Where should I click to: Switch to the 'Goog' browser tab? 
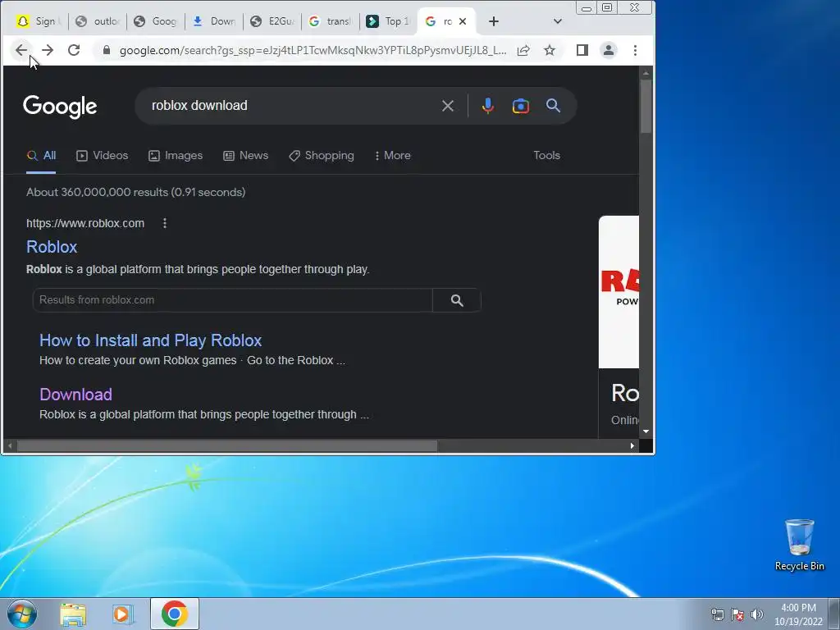[156, 21]
